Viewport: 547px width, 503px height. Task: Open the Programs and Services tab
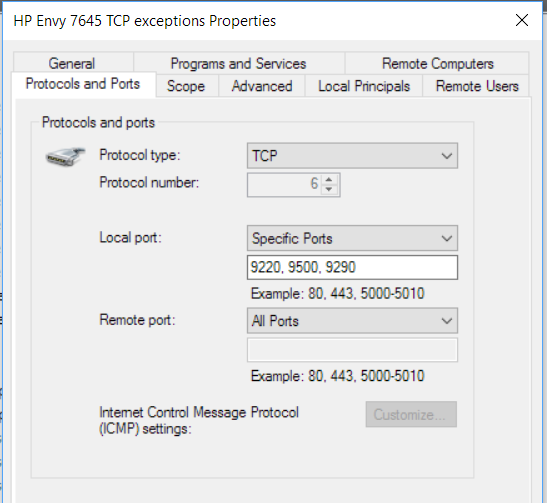238,63
